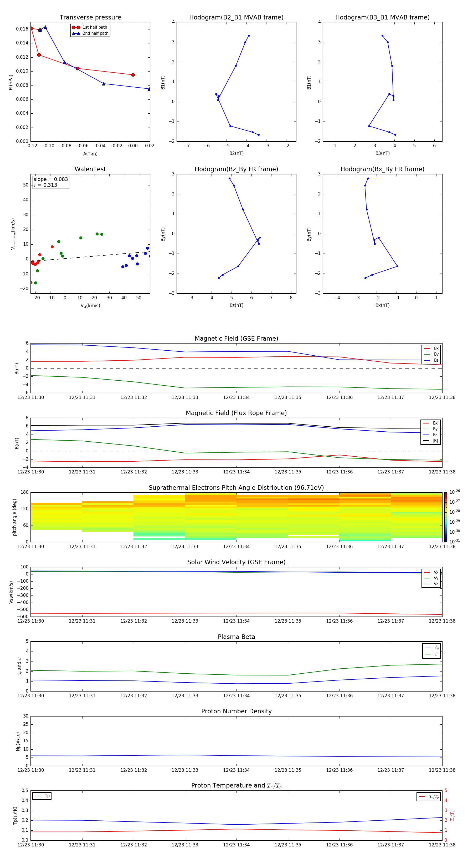This screenshot has width=473, height=868.
Task: Click the Suprathermal Electrons Pitch Angle Distribution title
Action: [x=236, y=488]
